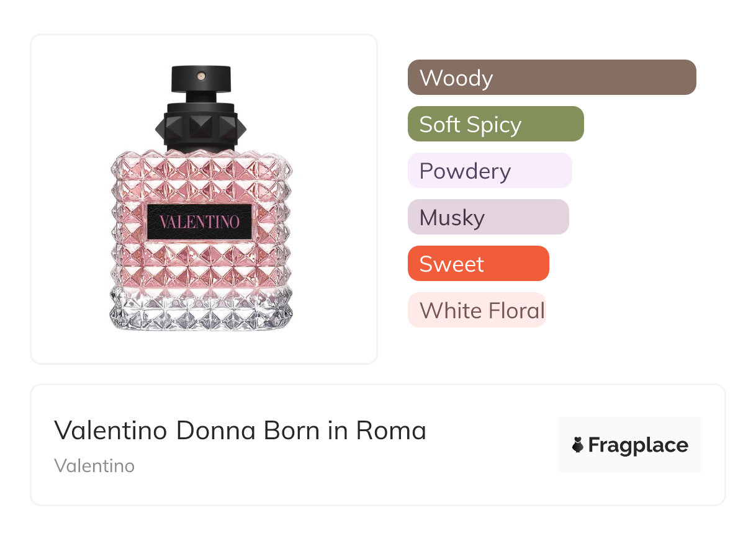Click the Powdery text label
Viewport: 756px width, 536px height.
pyautogui.click(x=465, y=171)
